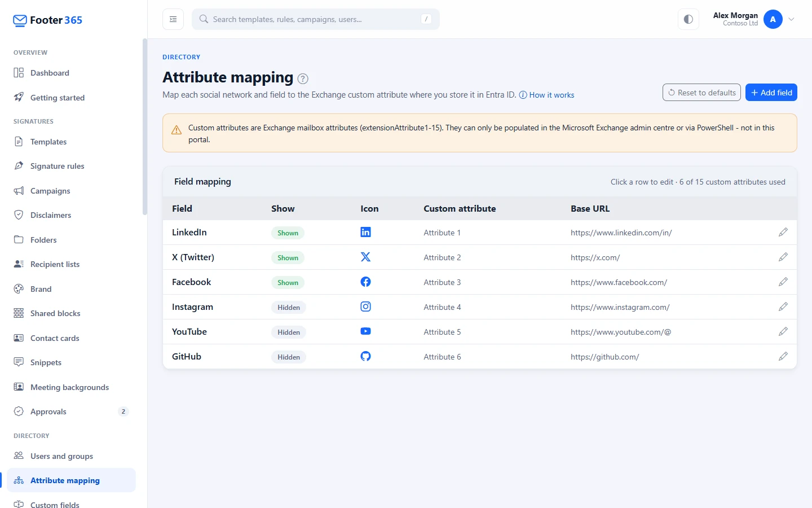
Task: Click the Footer 365 logo
Action: pyautogui.click(x=47, y=20)
